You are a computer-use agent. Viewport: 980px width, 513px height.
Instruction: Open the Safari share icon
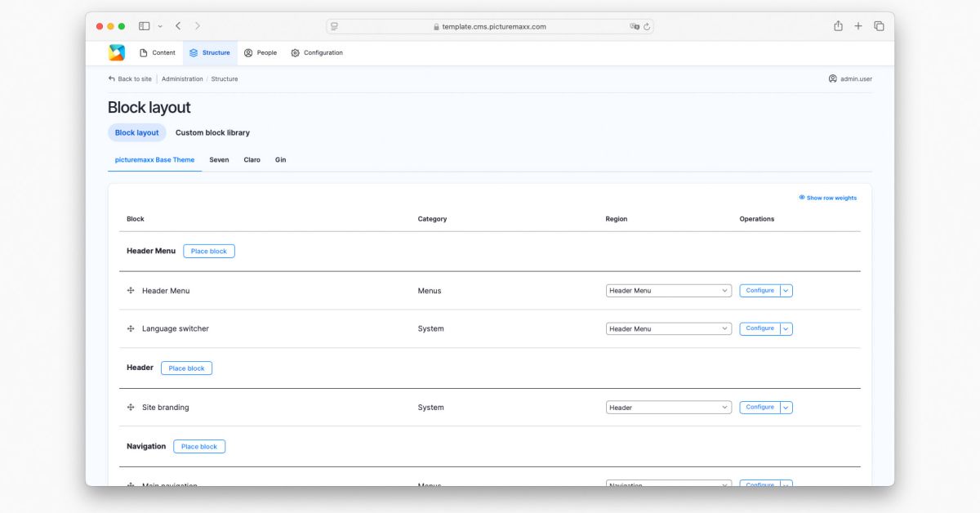pos(838,26)
